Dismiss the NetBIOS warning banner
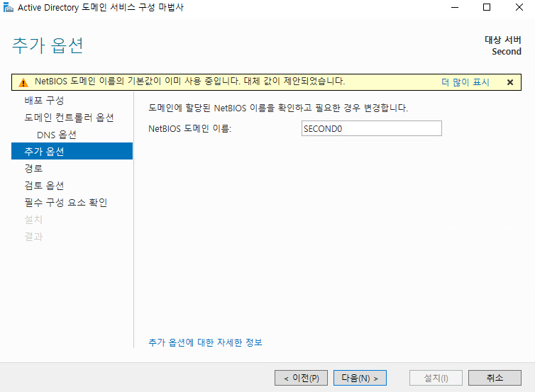 510,82
